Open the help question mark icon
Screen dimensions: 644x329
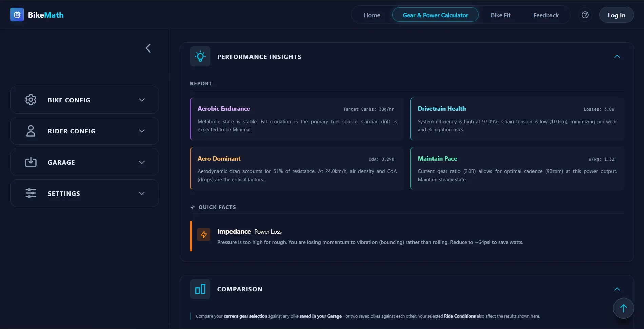coord(585,15)
